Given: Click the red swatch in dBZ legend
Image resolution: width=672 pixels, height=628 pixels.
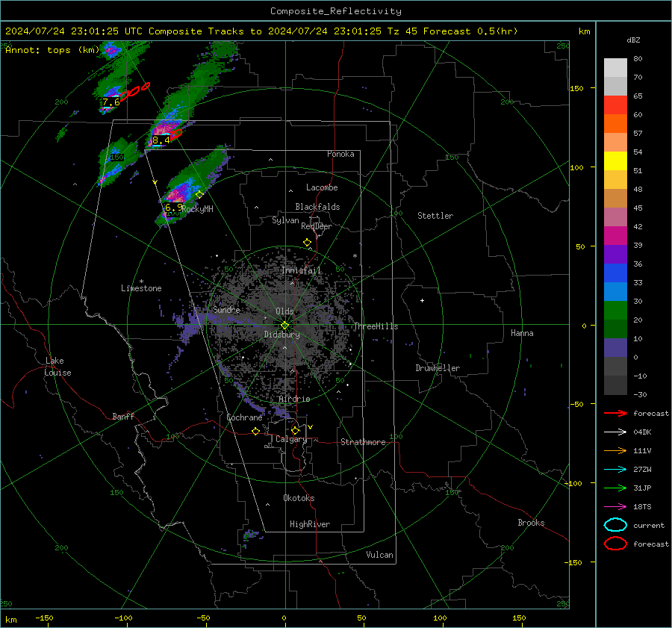Looking at the screenshot, I should click(615, 105).
